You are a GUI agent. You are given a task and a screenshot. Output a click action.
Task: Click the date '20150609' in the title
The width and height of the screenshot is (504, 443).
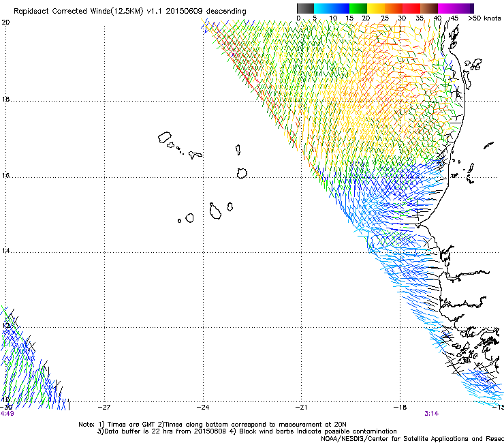(184, 12)
